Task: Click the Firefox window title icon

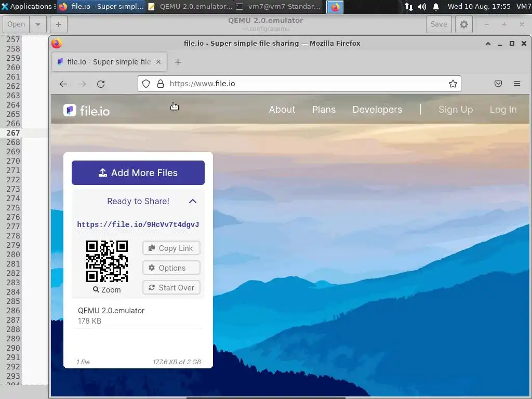Action: click(57, 44)
